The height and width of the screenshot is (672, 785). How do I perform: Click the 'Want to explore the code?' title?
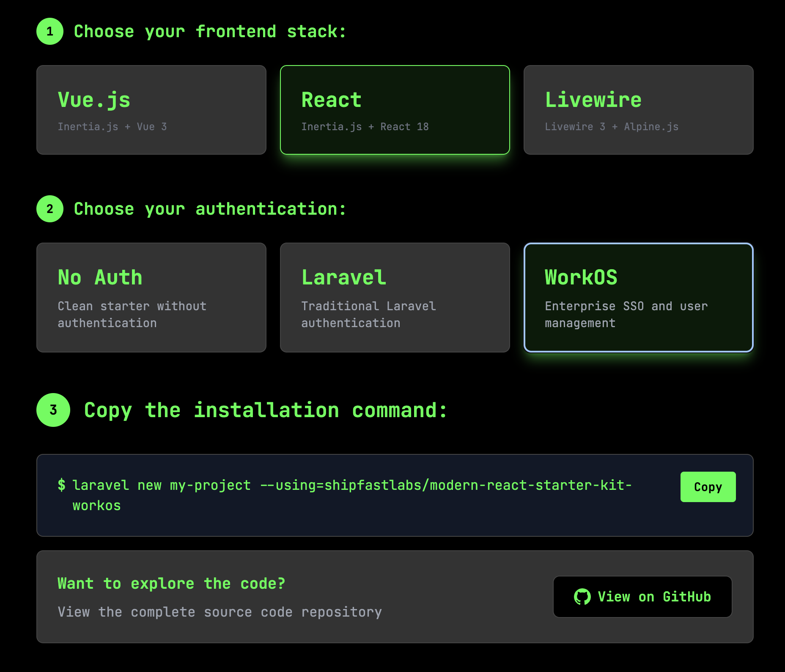(171, 584)
